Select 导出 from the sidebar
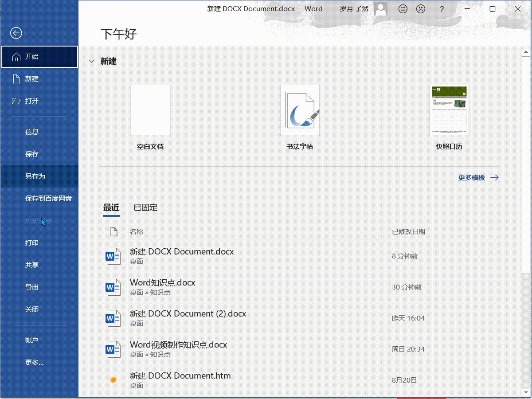This screenshot has width=532, height=399. (x=32, y=287)
